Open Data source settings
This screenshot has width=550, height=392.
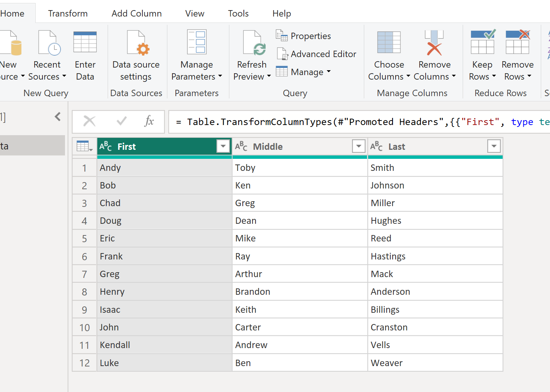click(136, 54)
